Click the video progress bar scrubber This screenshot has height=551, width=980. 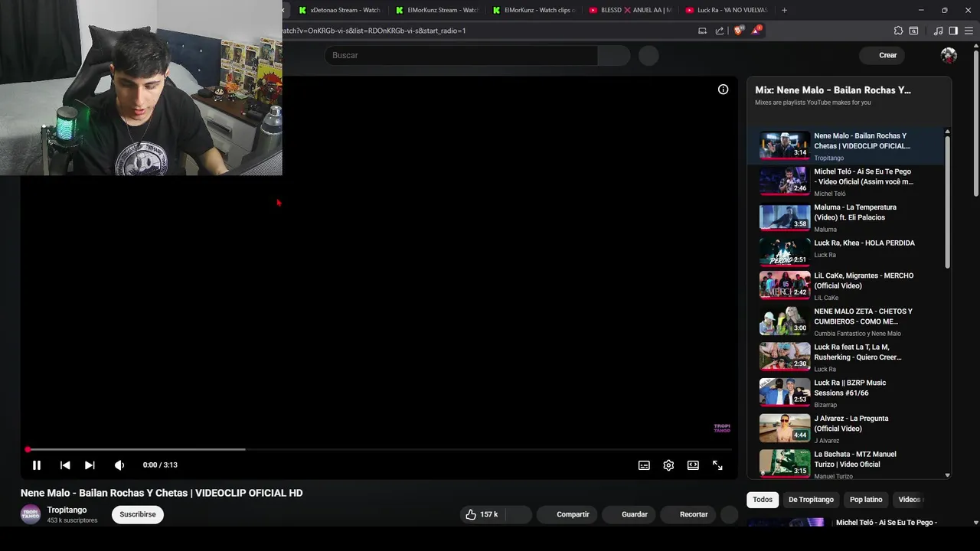pos(28,449)
